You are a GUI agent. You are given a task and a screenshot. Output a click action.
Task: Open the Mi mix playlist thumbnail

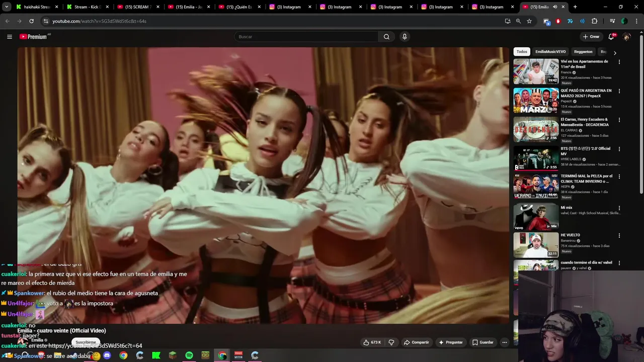click(536, 216)
